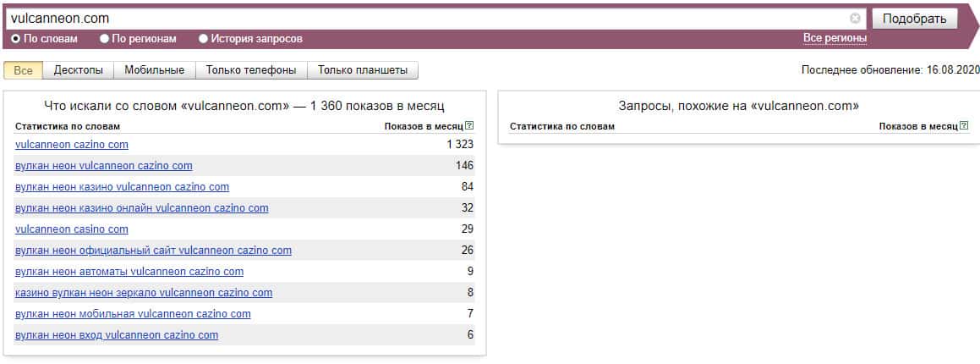Select the По словам radio button
The image size is (980, 364).
point(15,39)
